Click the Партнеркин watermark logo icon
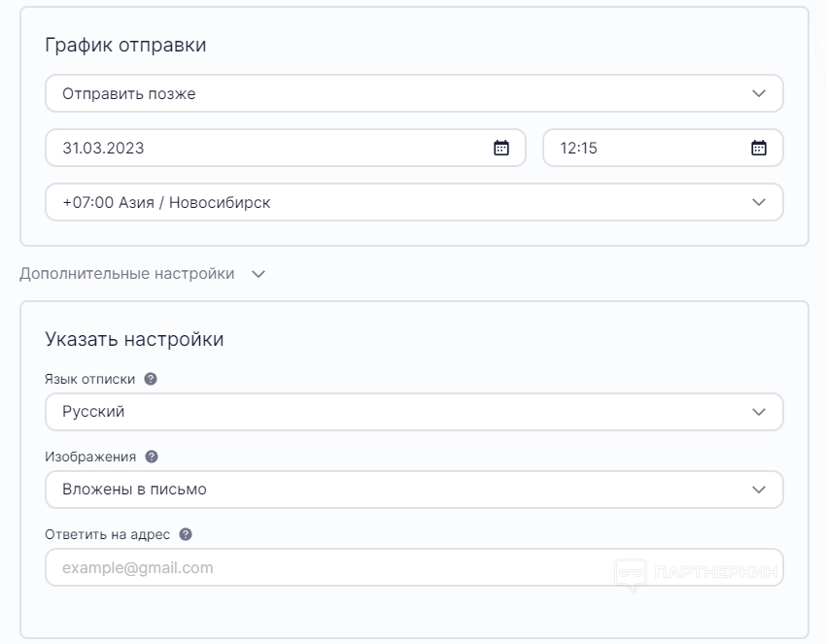The height and width of the screenshot is (644, 827). (x=631, y=572)
